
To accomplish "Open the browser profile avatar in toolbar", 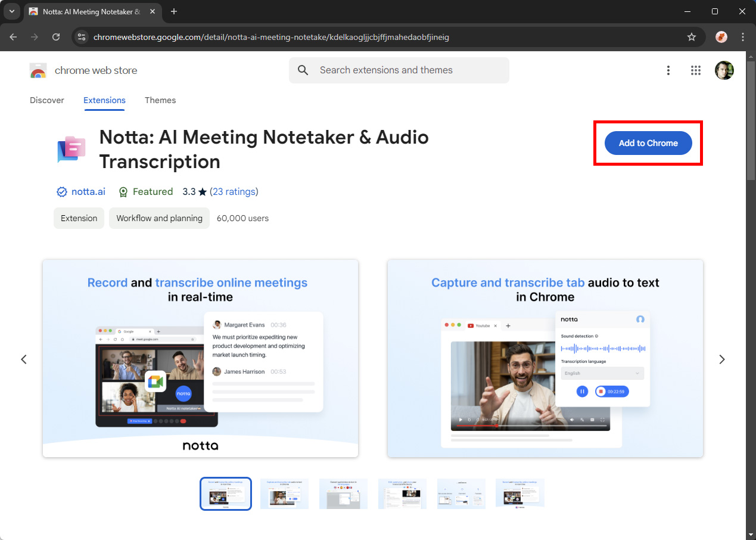I will [721, 37].
